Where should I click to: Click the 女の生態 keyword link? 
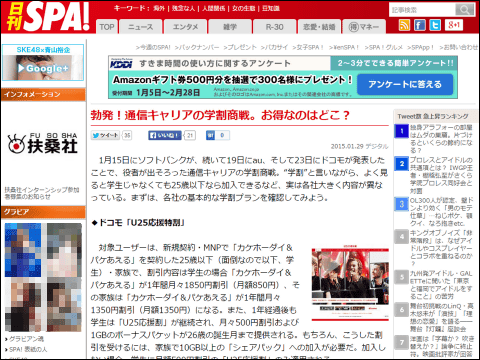coord(244,8)
